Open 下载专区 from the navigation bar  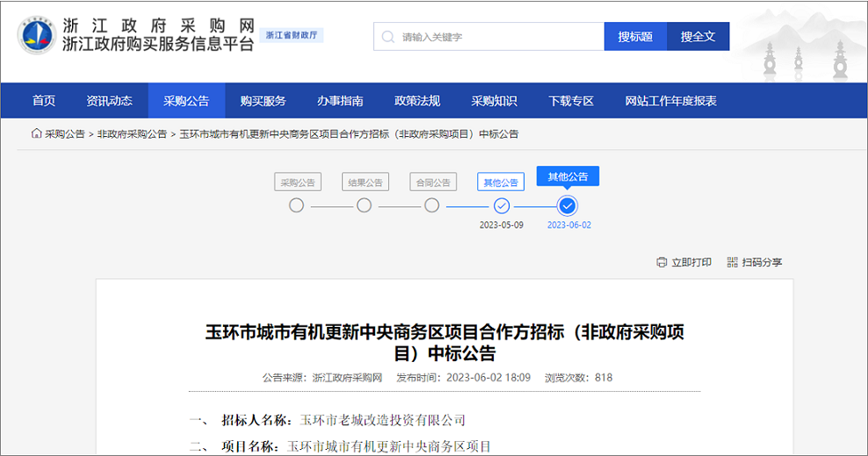coord(571,101)
